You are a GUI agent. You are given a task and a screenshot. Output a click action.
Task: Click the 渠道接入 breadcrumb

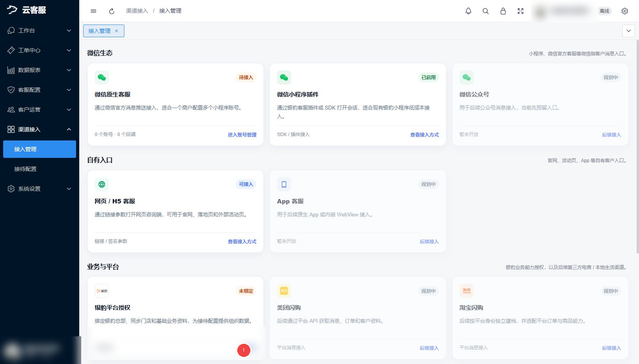[137, 11]
